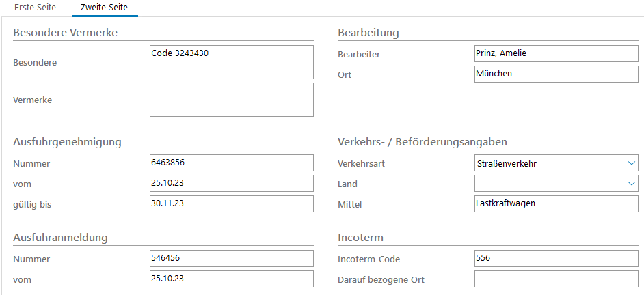Click the Ausfuhranmeldung Nummer field 546456
Viewport: 644px width, 295px height.
point(231,259)
